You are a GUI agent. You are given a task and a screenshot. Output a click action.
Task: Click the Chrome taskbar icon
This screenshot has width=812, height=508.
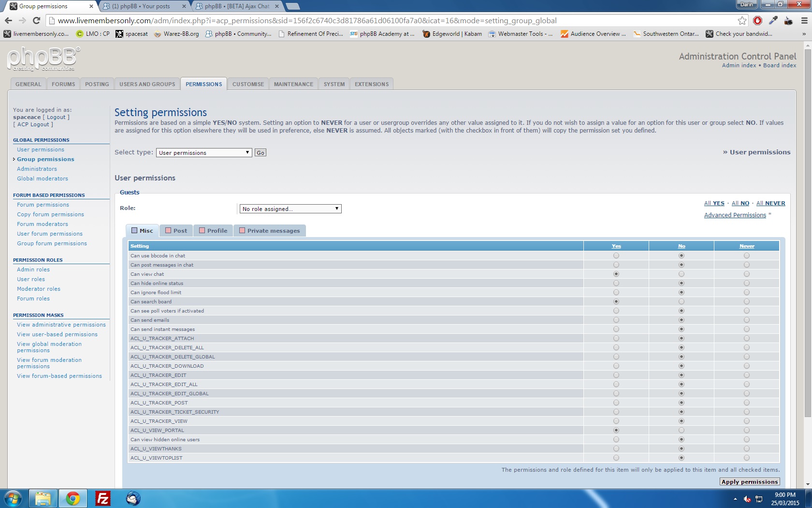pos(73,498)
